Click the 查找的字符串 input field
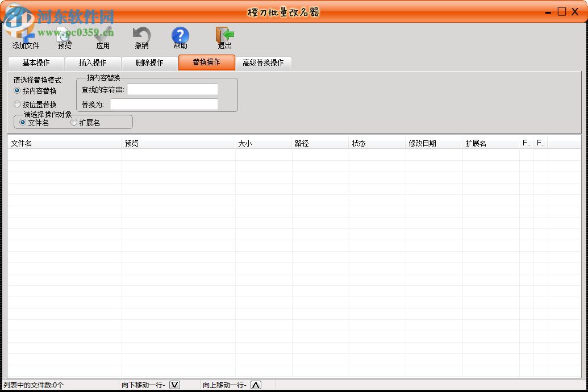 click(x=172, y=89)
